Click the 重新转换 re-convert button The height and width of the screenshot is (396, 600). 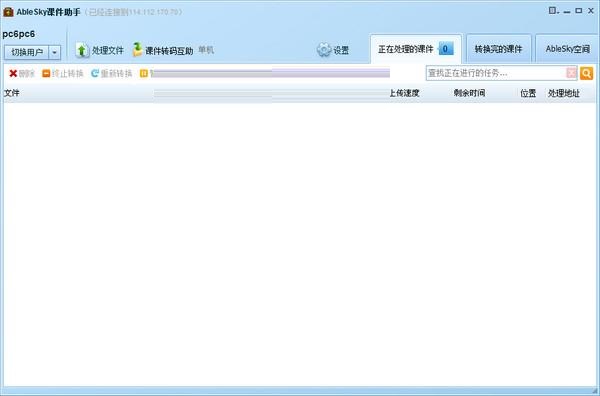coord(111,73)
